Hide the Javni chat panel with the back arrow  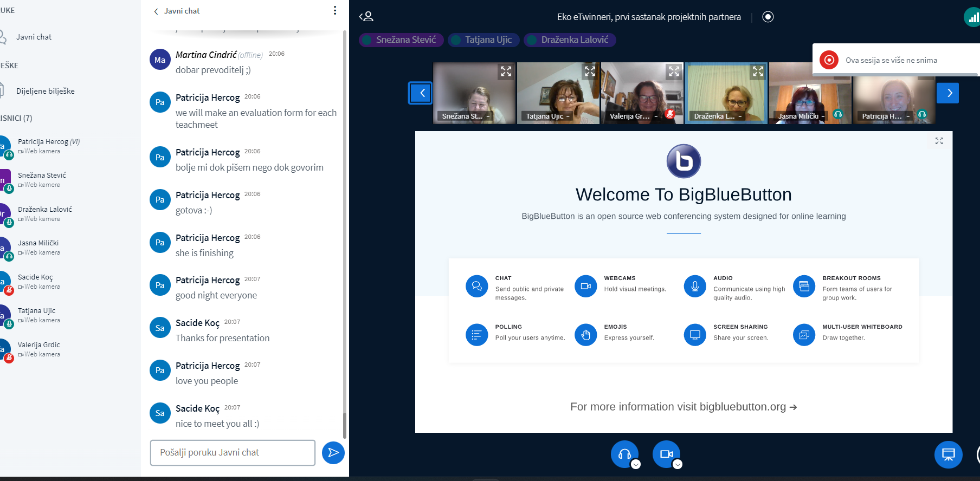point(156,11)
